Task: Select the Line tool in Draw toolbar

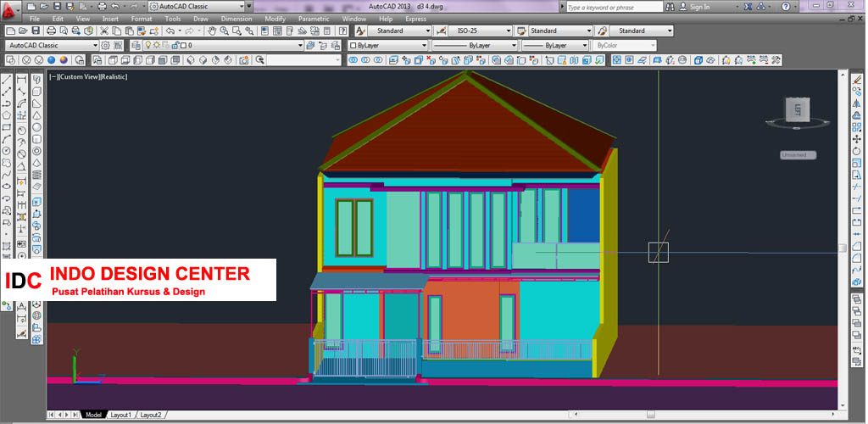Action: pyautogui.click(x=7, y=79)
